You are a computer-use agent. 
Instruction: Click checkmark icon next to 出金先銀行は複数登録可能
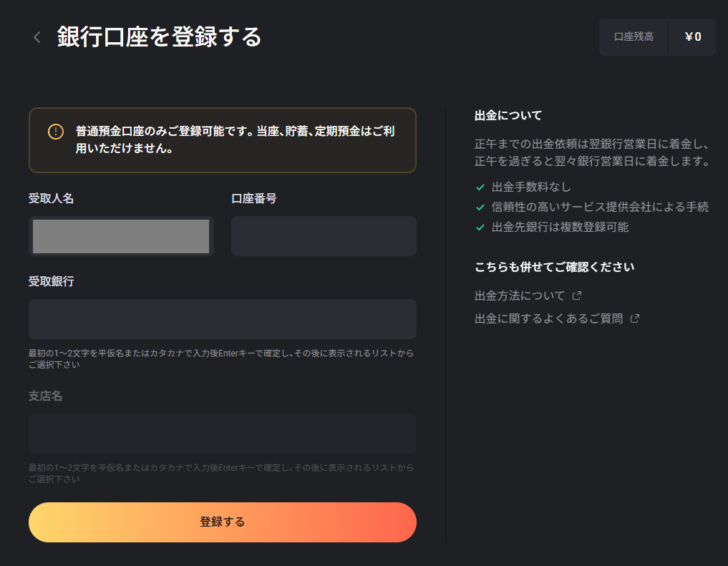[x=480, y=228]
